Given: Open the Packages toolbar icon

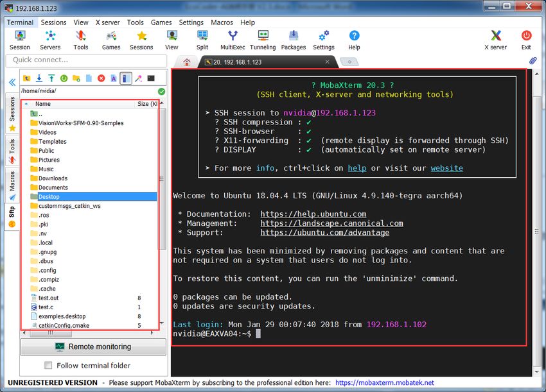Looking at the screenshot, I should click(x=294, y=40).
